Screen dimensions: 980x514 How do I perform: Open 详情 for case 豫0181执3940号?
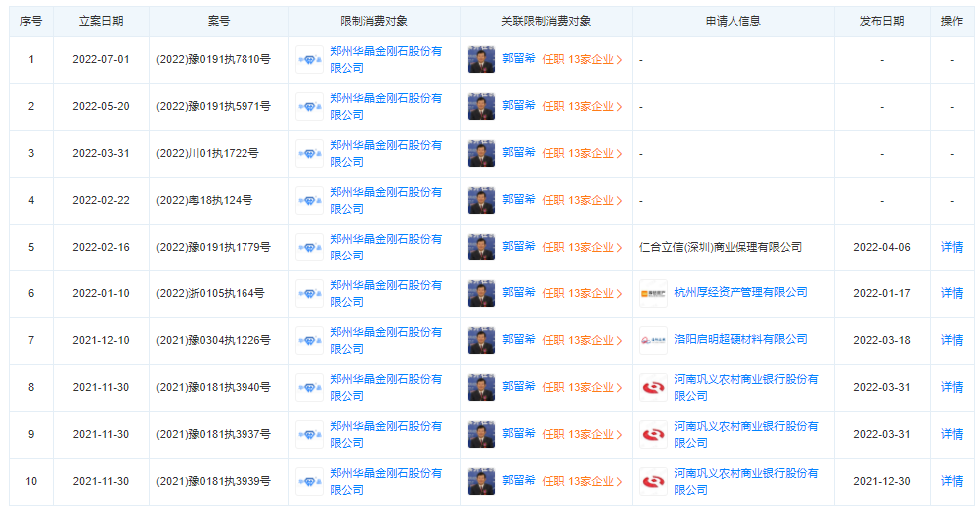tap(952, 387)
